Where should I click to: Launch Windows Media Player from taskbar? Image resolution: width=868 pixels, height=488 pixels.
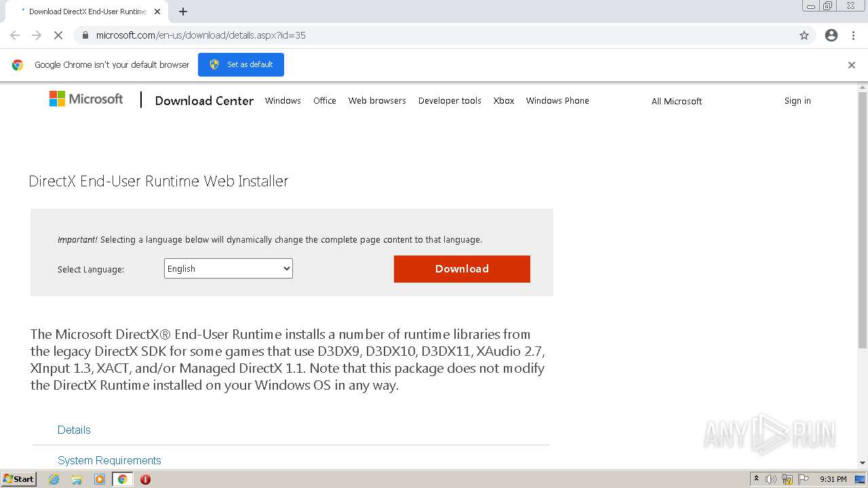pyautogui.click(x=100, y=479)
